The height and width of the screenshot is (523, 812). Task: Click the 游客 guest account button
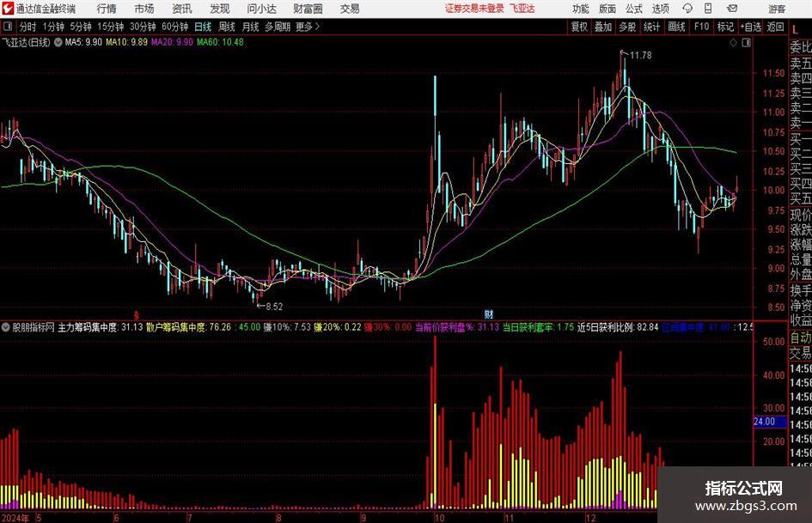(x=777, y=9)
